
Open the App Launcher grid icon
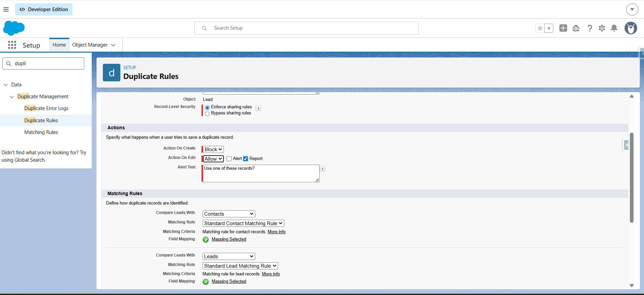pos(12,45)
